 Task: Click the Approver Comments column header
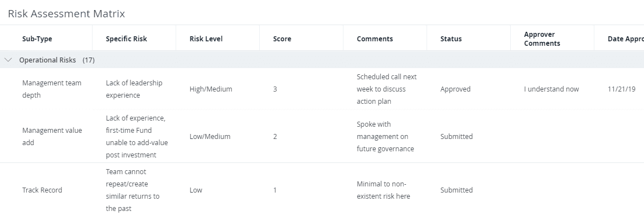542,39
